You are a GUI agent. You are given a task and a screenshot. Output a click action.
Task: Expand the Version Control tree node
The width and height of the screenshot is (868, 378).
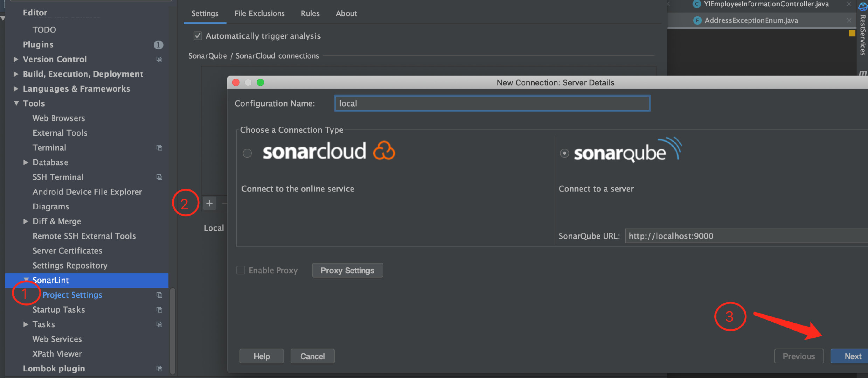16,59
